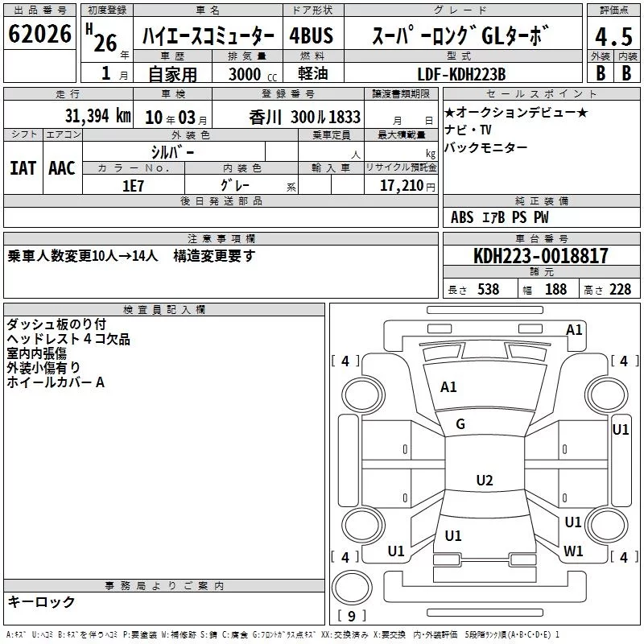Screen dimensions: 644x644
Task: Click the inspector note 室内内張傷
Action: point(36,353)
